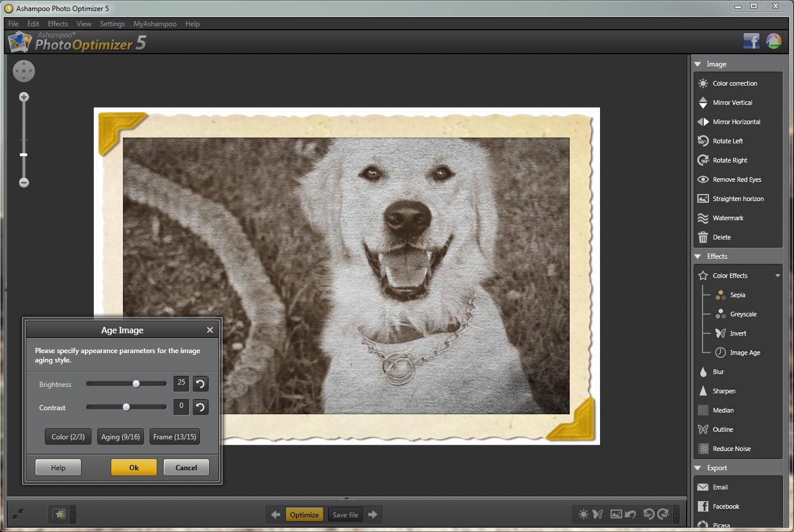Click the Sharpen effect
Screen dimensions: 794x532
[x=724, y=391]
